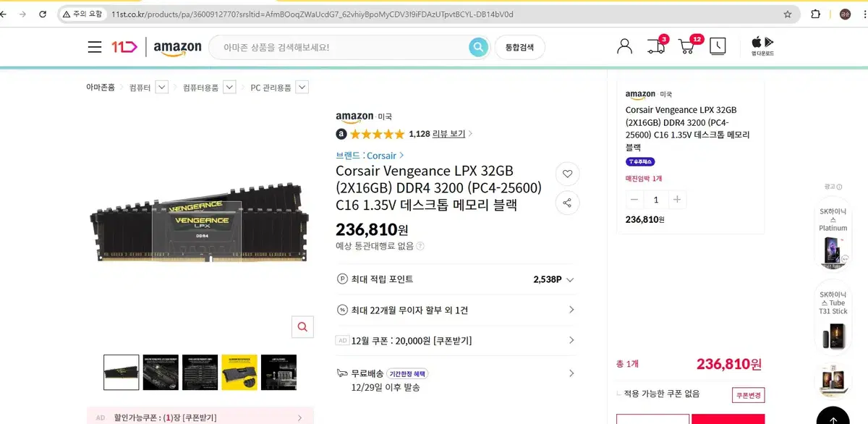
Task: Expand the PC 관리용품 breadcrumb dropdown
Action: point(302,88)
